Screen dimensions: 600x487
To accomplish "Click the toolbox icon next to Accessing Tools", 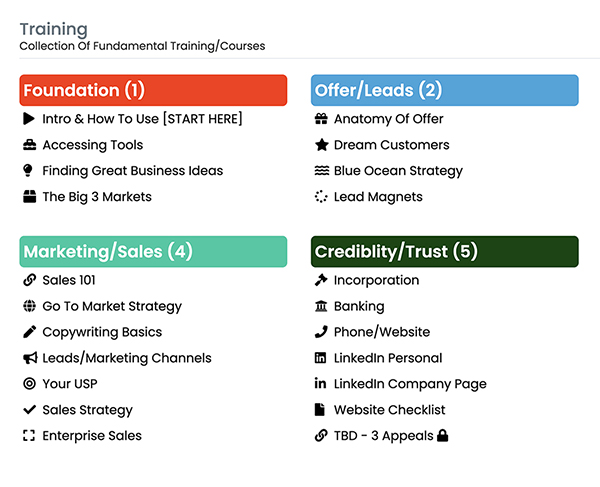I will pos(28,145).
